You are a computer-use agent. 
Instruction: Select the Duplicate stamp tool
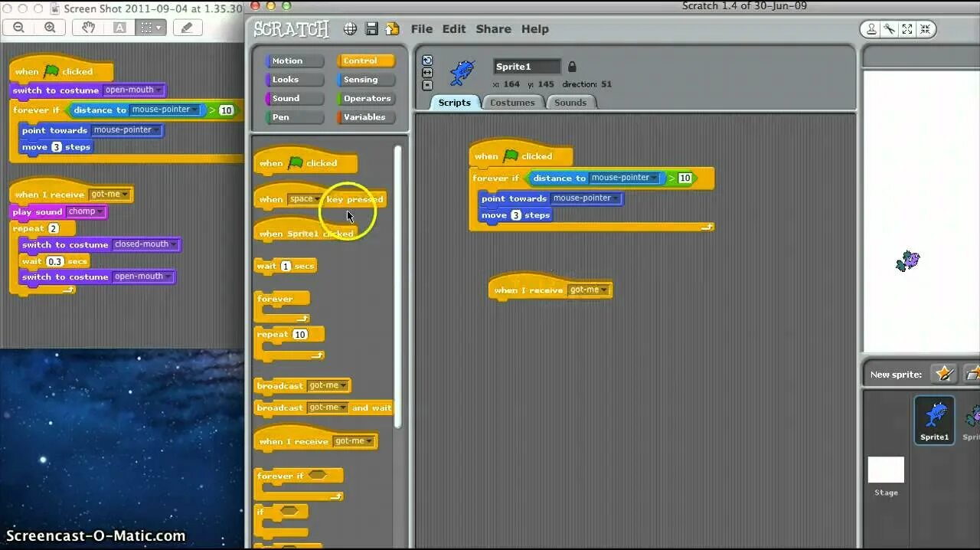(871, 29)
